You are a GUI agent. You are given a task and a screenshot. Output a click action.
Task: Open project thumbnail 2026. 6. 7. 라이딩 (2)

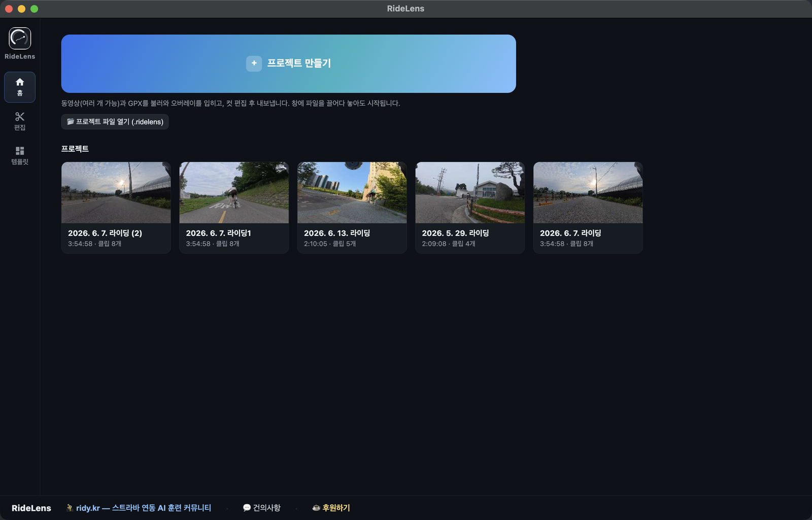click(x=116, y=193)
